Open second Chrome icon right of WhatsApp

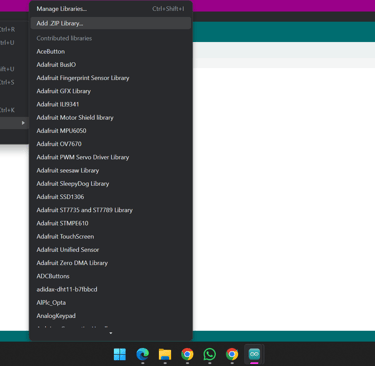(x=232, y=354)
